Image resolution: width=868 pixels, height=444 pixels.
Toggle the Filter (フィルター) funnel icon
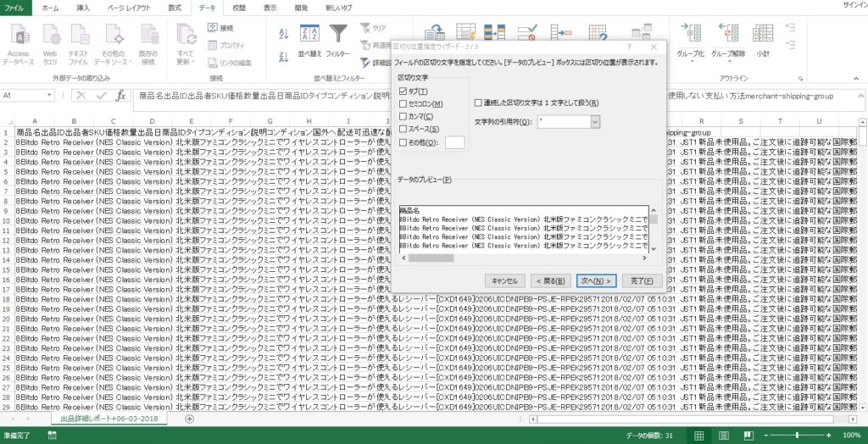[338, 41]
